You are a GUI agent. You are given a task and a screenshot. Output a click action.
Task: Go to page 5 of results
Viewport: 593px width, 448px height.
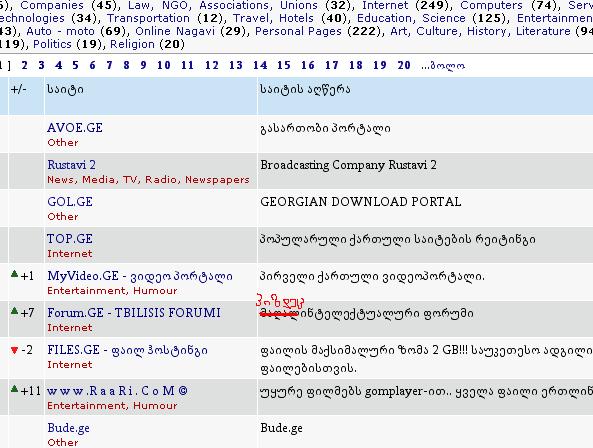(x=75, y=65)
